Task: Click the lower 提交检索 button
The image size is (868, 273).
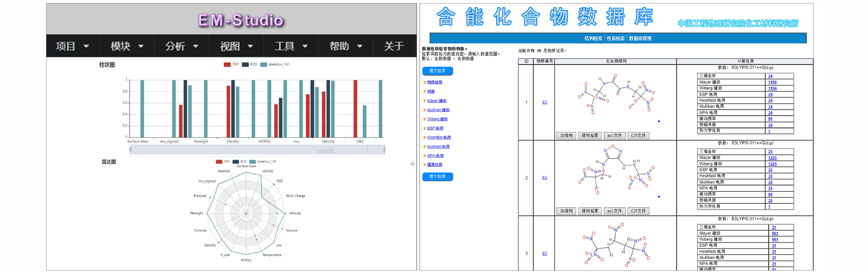Action: pos(437,177)
